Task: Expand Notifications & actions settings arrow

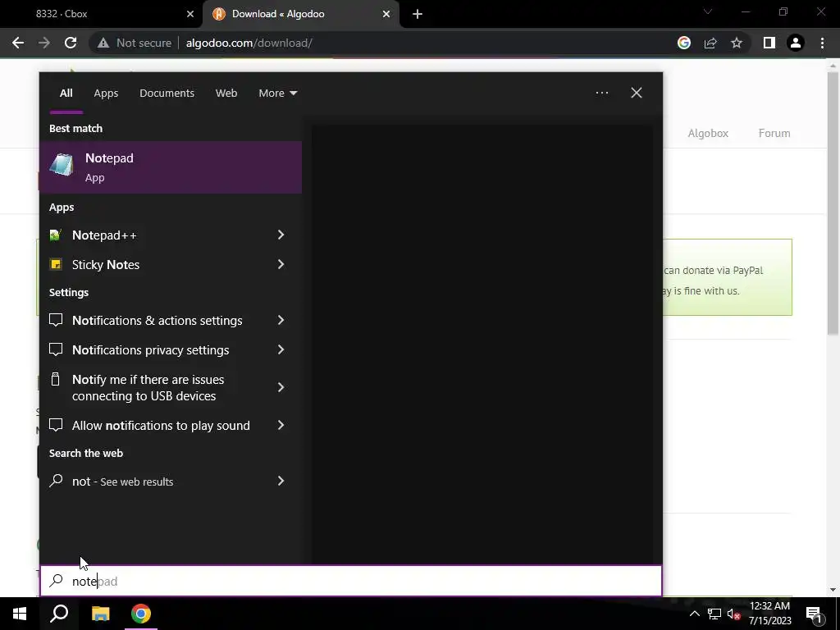Action: [x=281, y=320]
